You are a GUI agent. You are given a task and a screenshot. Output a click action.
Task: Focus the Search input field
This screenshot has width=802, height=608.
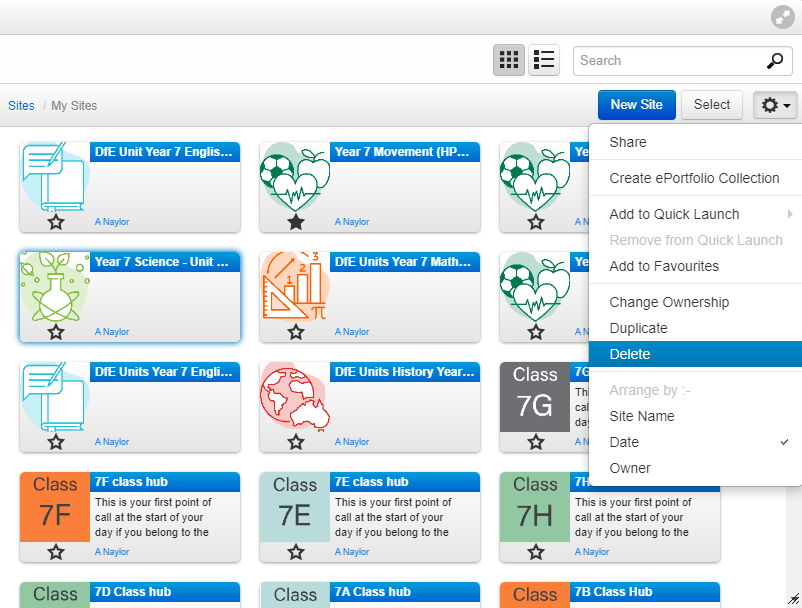click(670, 61)
